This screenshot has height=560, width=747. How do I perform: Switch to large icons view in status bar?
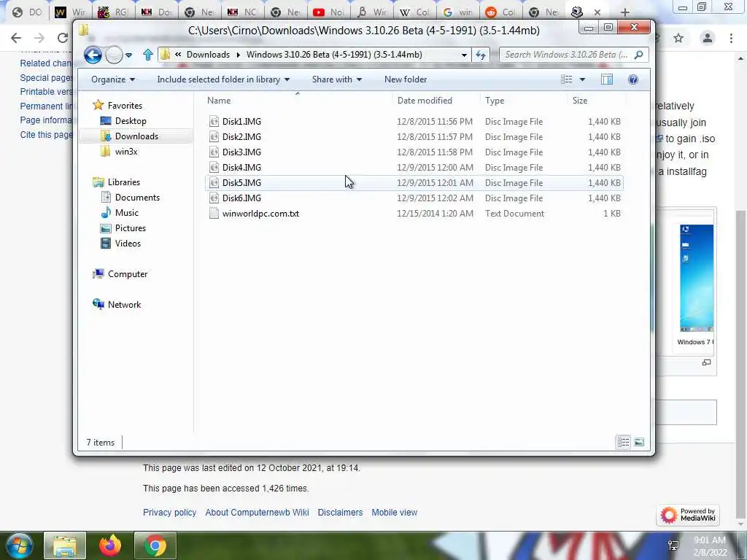[x=639, y=443]
